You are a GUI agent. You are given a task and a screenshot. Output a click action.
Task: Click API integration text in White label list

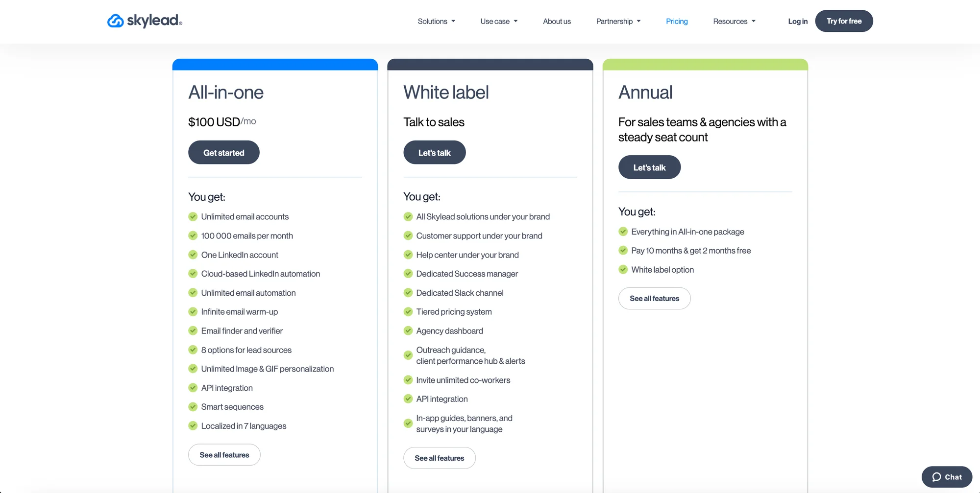coord(442,399)
